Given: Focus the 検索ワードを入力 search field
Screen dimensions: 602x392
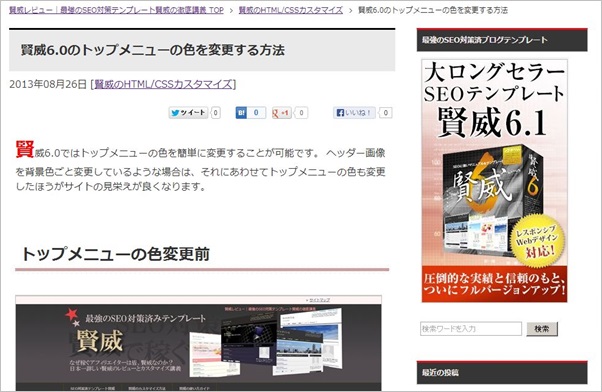Looking at the screenshot, I should pyautogui.click(x=471, y=329).
